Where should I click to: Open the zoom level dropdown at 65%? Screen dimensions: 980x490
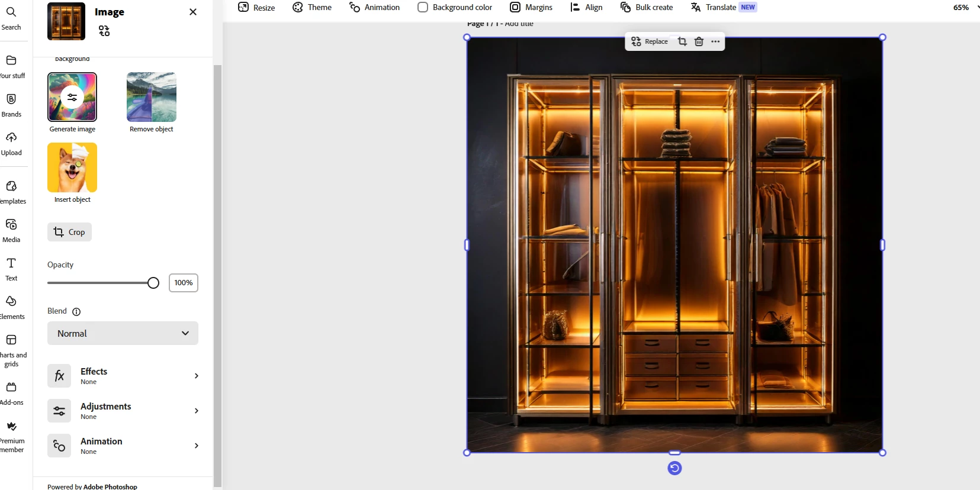[x=965, y=8]
